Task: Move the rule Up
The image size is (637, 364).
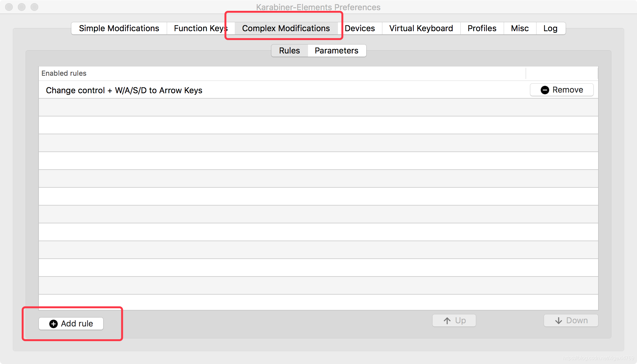Action: [454, 320]
